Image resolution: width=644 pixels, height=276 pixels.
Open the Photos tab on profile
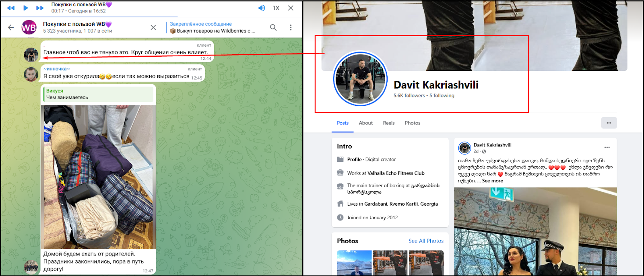click(412, 123)
